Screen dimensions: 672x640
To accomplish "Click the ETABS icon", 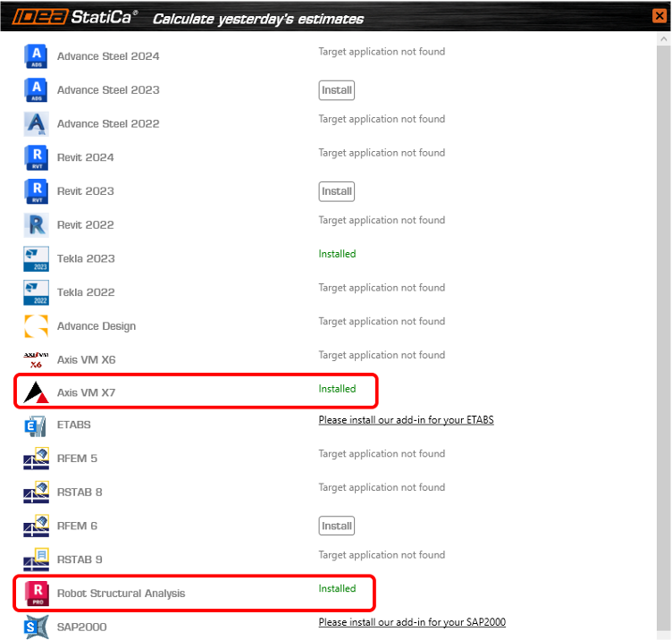I will click(x=36, y=425).
